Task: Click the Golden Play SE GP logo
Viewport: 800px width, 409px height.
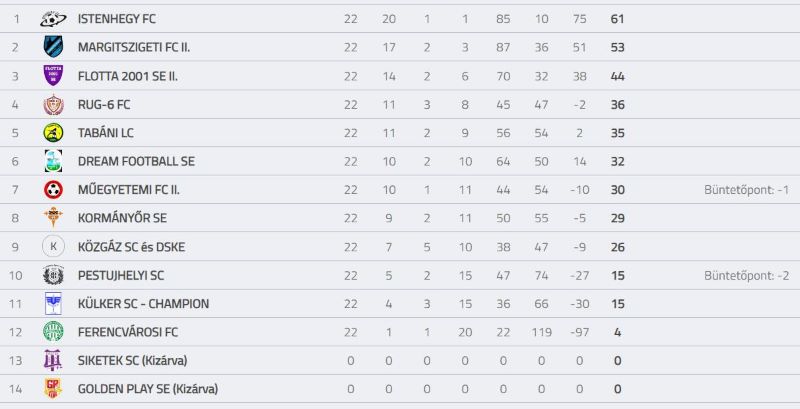Action: [53, 389]
